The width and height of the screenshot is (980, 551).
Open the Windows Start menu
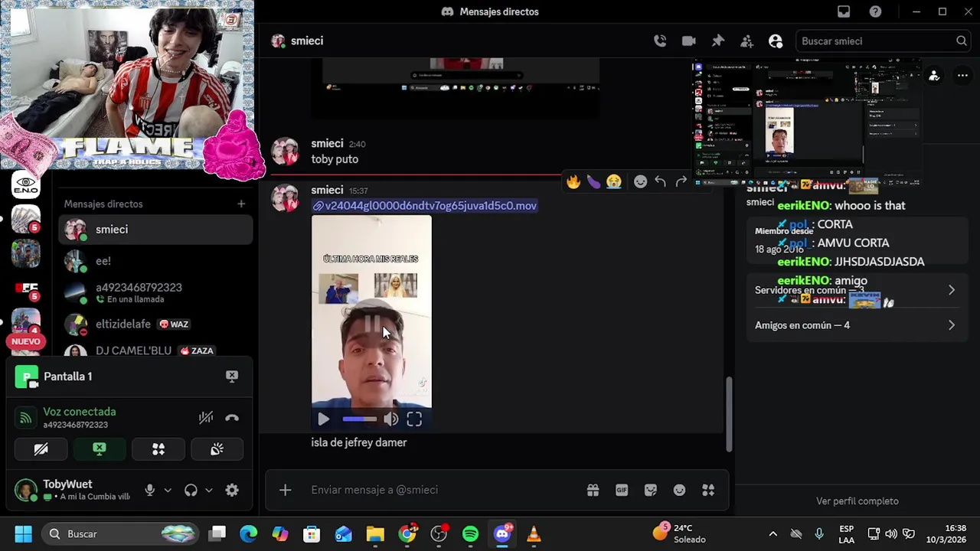pos(23,534)
